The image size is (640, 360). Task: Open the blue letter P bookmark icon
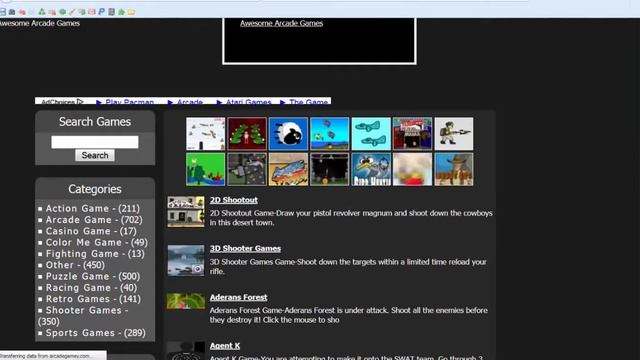[102, 12]
